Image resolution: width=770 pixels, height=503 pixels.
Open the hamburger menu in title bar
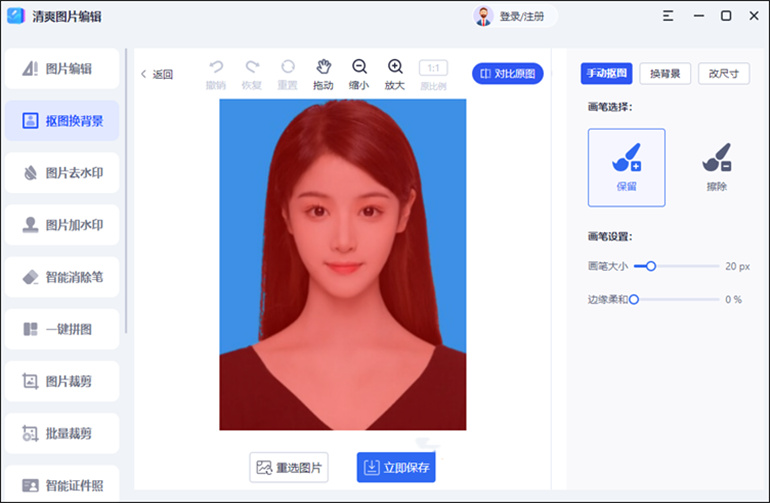667,16
